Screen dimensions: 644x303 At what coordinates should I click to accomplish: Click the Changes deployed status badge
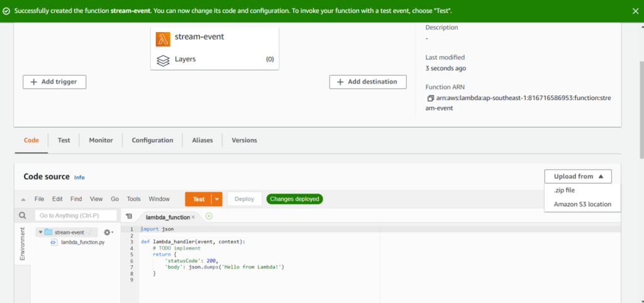[x=294, y=199]
